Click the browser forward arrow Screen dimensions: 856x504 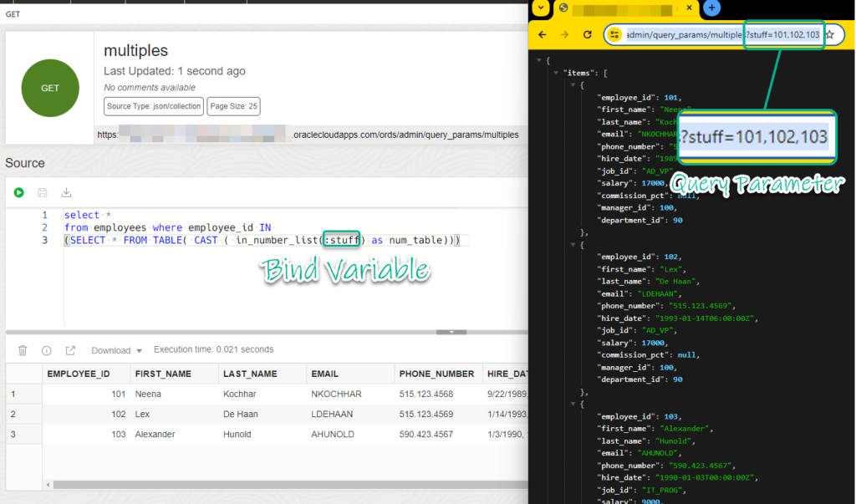[x=565, y=34]
